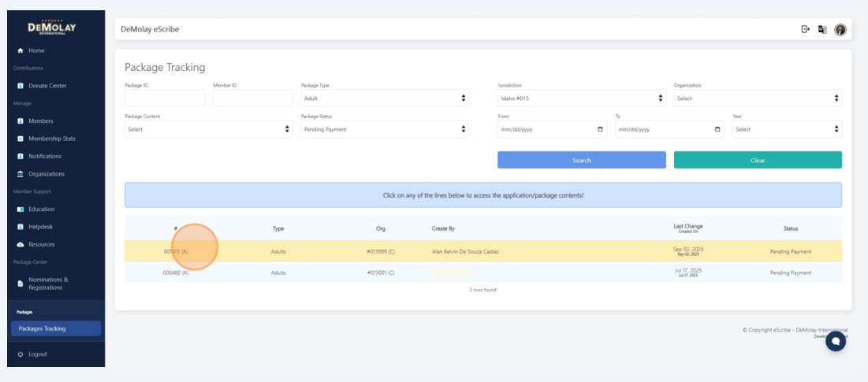
Task: Open Membership Stats menu item
Action: [x=52, y=139]
